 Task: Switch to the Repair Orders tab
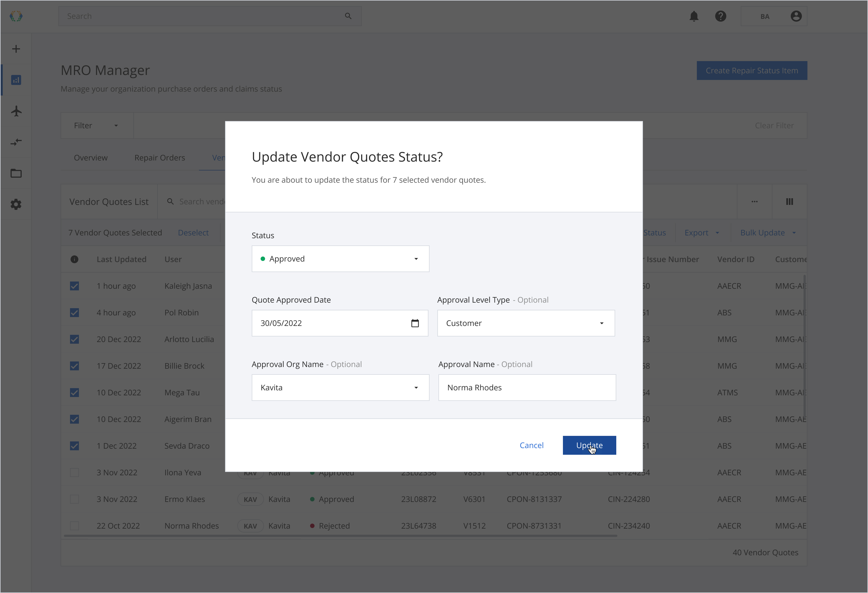(x=159, y=157)
